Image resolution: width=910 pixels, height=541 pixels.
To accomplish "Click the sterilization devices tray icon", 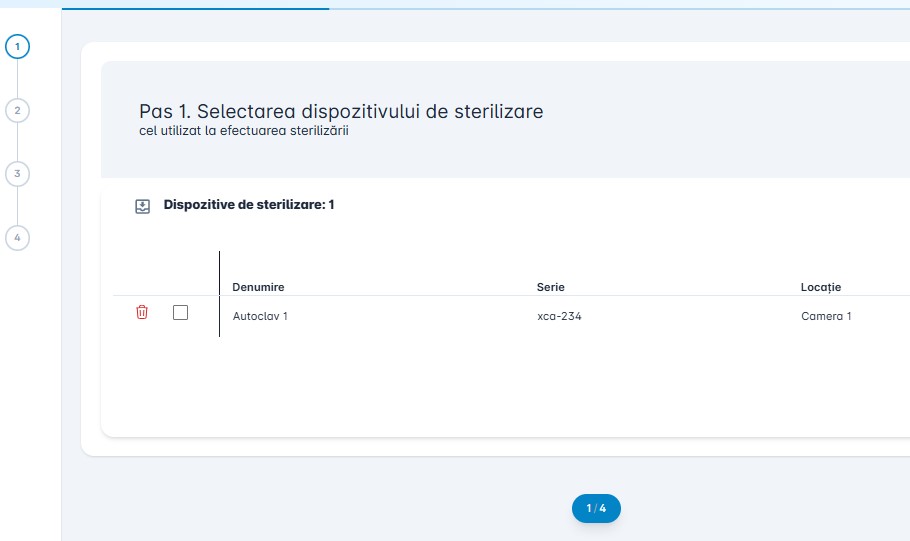I will [x=142, y=206].
